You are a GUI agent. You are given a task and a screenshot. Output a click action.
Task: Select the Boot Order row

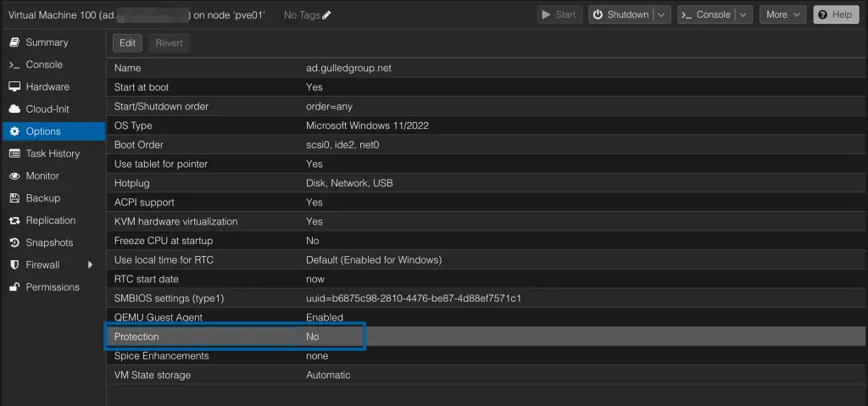[487, 145]
